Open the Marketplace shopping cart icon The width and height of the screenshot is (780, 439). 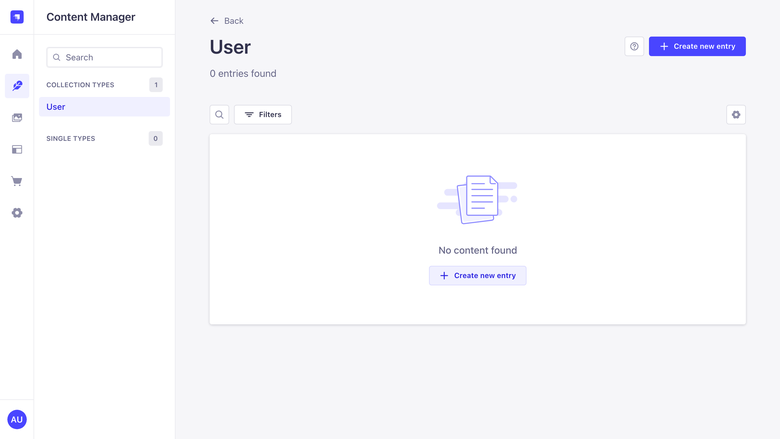pos(17,181)
